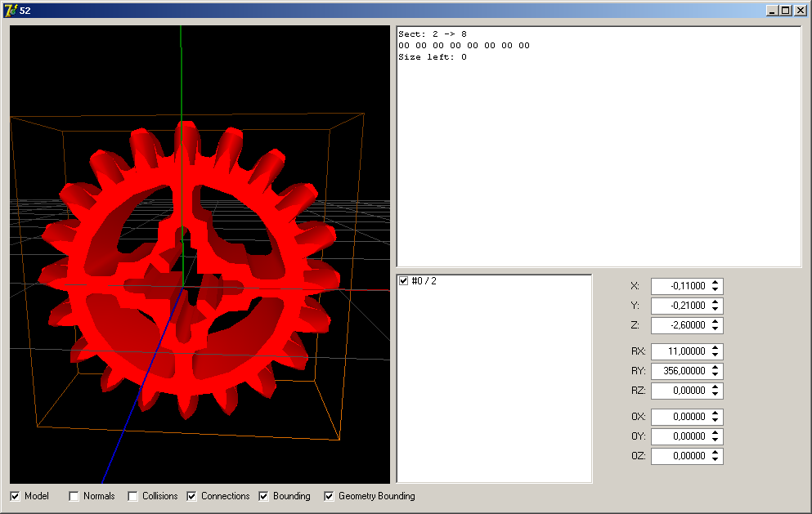The height and width of the screenshot is (514, 812).
Task: Toggle the Model checkbox
Action: (16, 496)
